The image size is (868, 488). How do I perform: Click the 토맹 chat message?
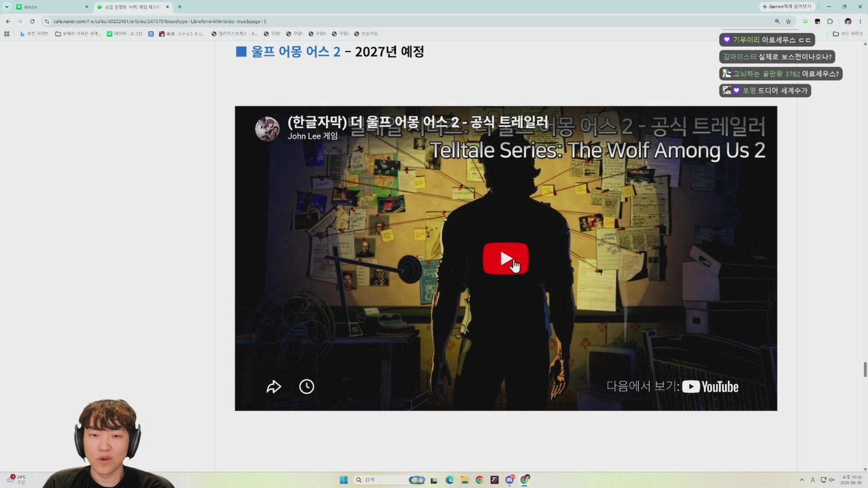tap(765, 90)
